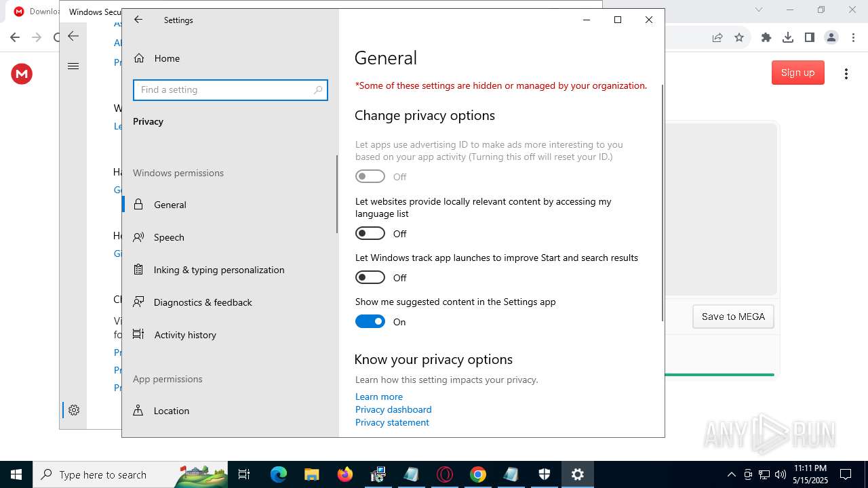Open Location app permission

pyautogui.click(x=231, y=411)
